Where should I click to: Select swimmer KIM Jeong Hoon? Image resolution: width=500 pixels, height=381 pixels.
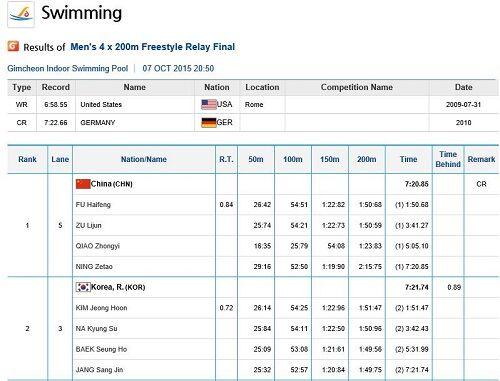[x=101, y=308]
